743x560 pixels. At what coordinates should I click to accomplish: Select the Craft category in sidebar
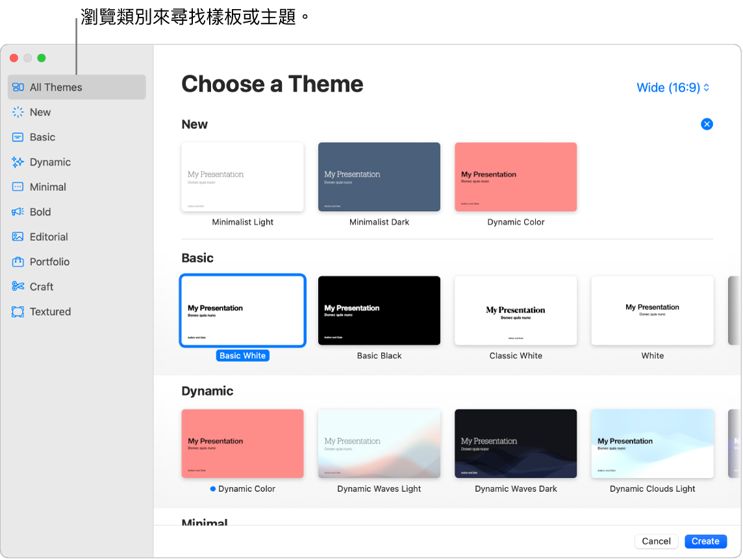pyautogui.click(x=42, y=286)
